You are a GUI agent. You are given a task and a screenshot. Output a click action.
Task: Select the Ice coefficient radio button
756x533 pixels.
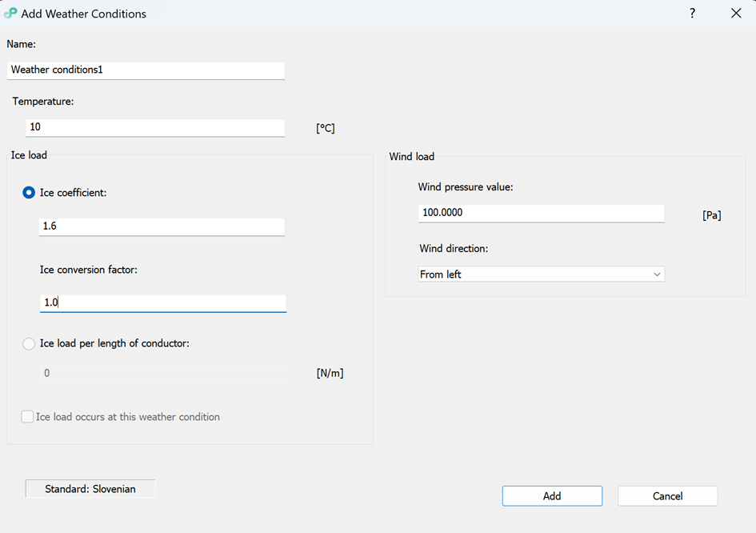pos(29,192)
